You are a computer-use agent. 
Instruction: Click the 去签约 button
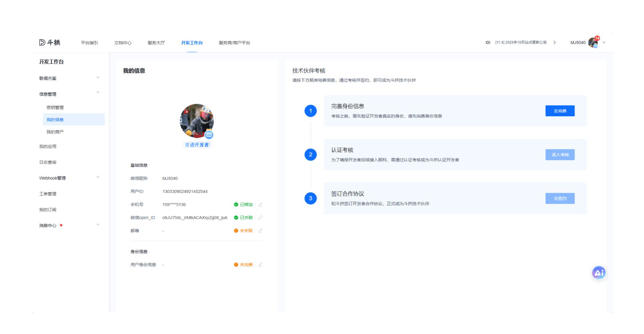[560, 199]
